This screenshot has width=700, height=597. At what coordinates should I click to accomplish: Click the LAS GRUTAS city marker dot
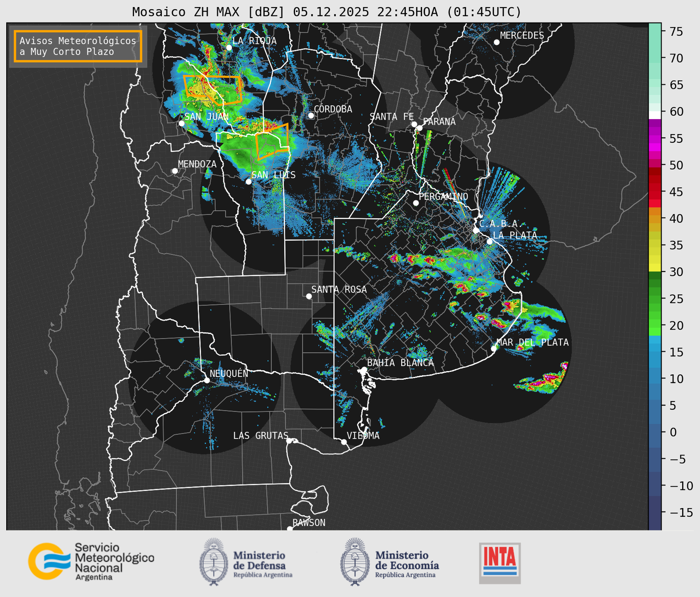tap(289, 440)
